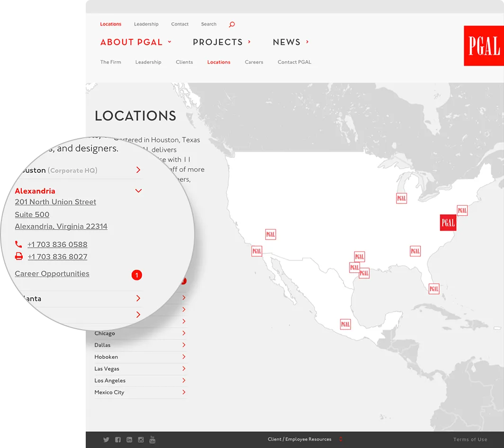Viewport: 504px width, 448px height.
Task: Expand the Las Vegas location row
Action: 141,368
